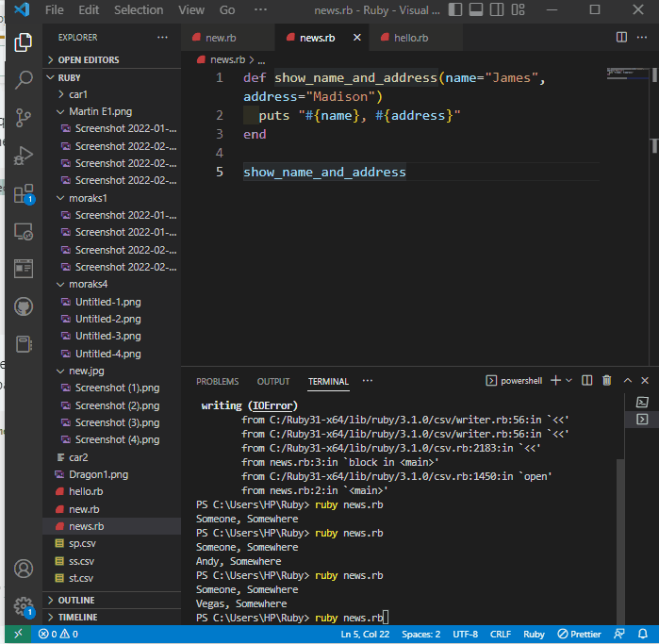The height and width of the screenshot is (644, 659).
Task: Open the Search view in activity bar
Action: coord(24,80)
